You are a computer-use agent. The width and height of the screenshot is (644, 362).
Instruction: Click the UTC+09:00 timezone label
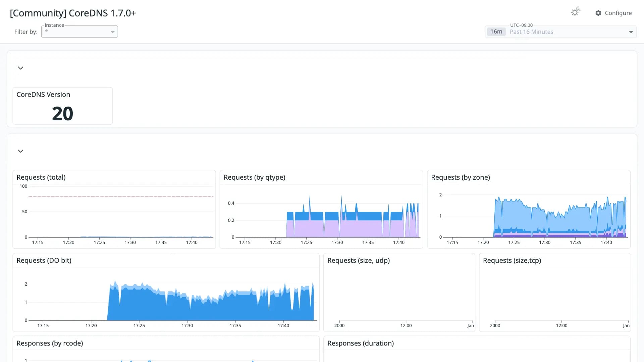[521, 25]
